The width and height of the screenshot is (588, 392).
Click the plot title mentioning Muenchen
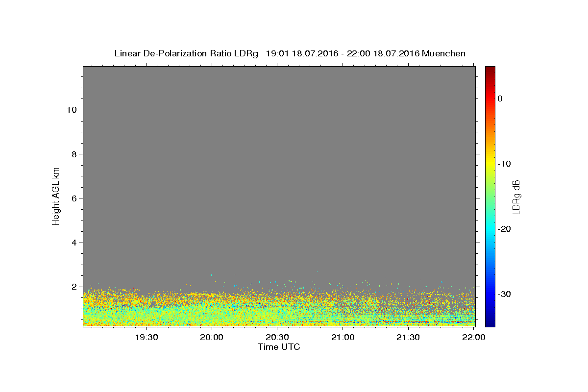click(x=290, y=53)
